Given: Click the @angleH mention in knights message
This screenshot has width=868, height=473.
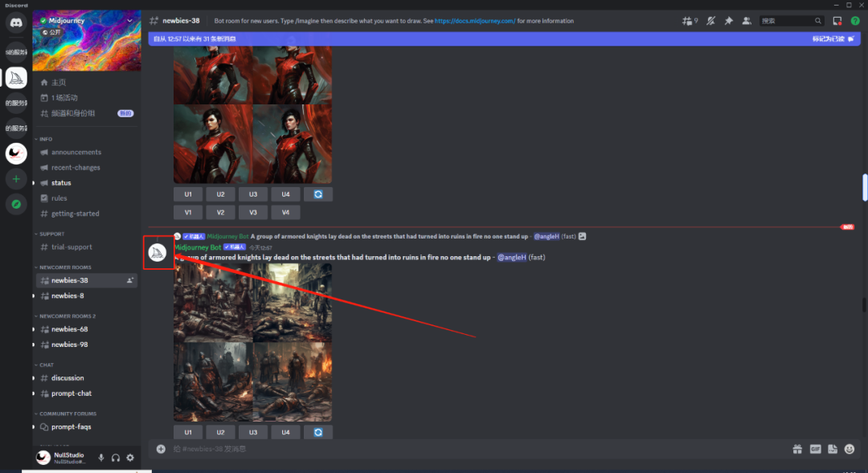Looking at the screenshot, I should [511, 257].
